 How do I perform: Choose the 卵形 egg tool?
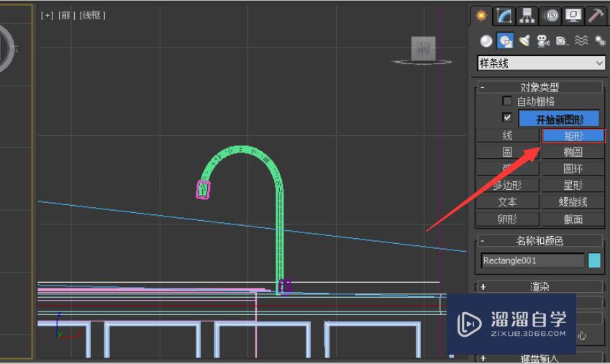[x=507, y=219]
